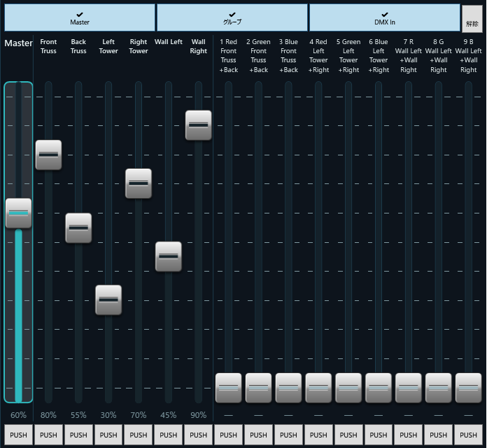
Task: Push the PUSH button under Wall Right
Action: coord(199,435)
